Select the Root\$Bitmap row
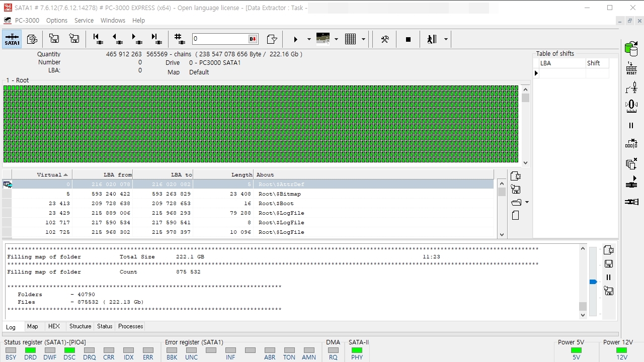The width and height of the screenshot is (644, 362). [248, 194]
